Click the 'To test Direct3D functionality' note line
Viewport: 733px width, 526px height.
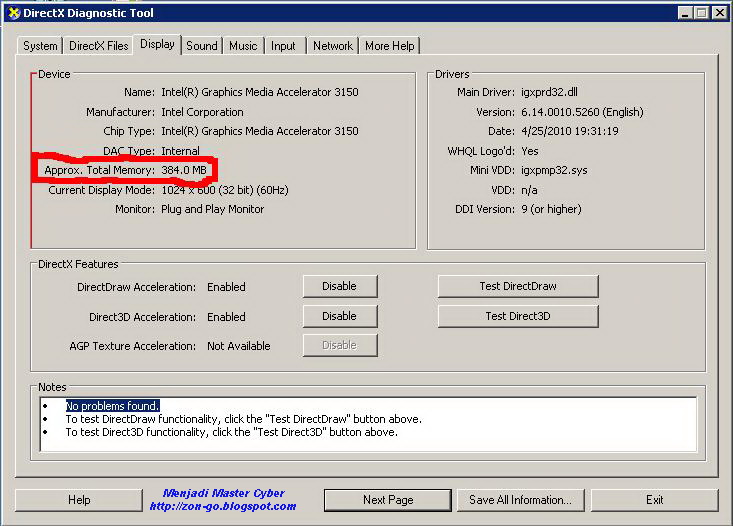point(231,432)
